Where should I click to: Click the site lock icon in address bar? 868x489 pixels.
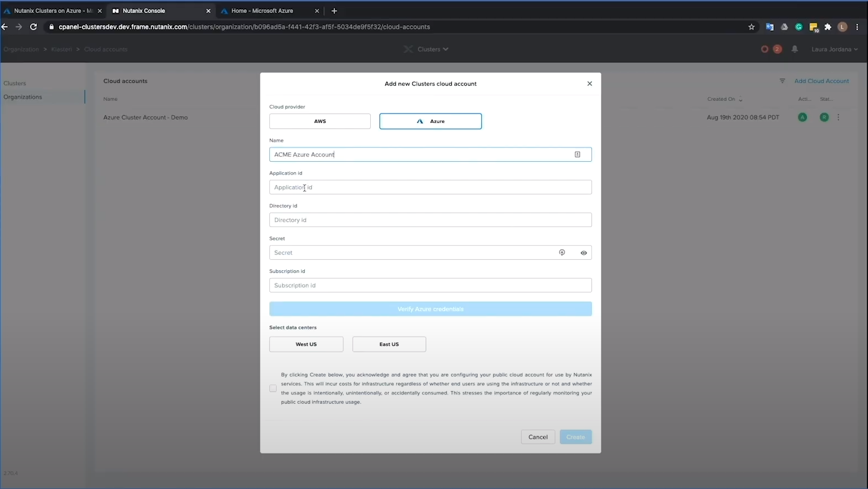52,27
